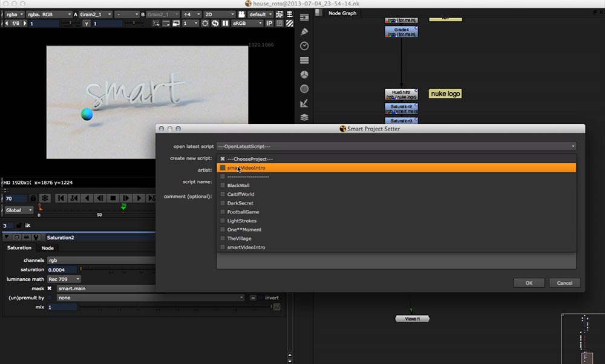Play the timeline forward
605x364 pixels.
point(139,198)
